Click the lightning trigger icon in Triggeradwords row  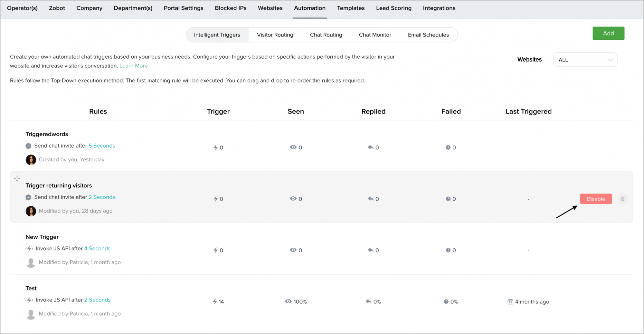[x=216, y=147]
